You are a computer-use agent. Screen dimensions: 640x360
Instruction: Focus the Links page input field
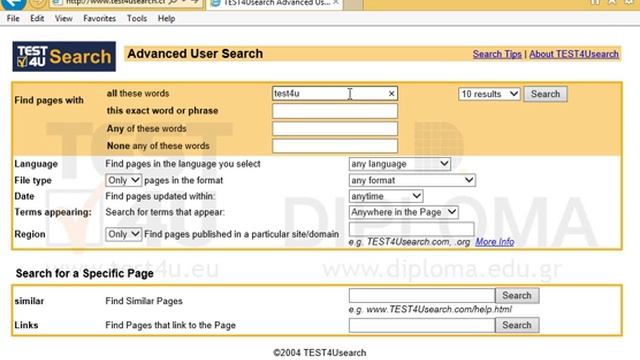[422, 325]
